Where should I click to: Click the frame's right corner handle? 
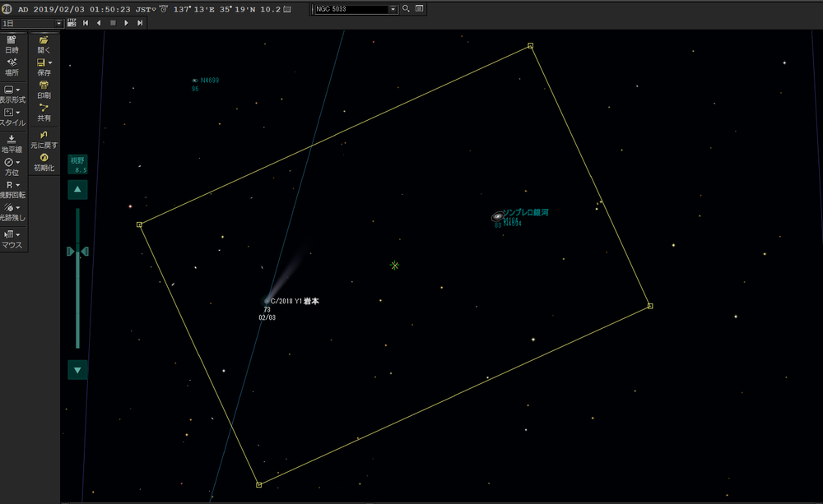(x=650, y=306)
